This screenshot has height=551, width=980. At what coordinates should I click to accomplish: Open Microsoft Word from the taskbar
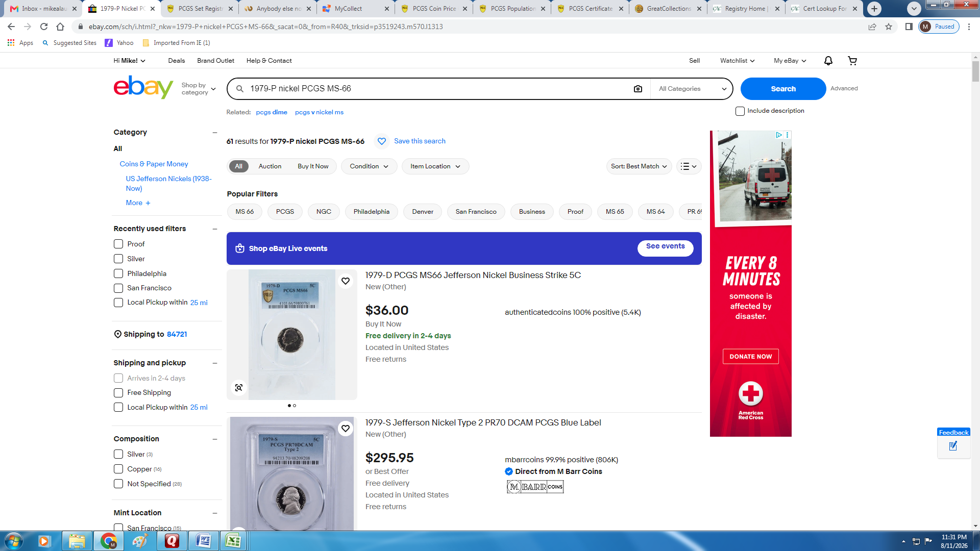tap(204, 541)
